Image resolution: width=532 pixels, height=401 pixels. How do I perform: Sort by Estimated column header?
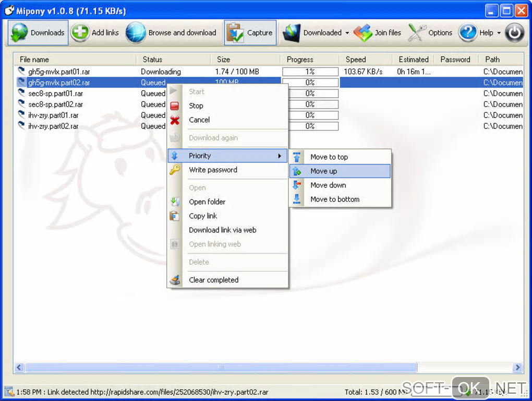tap(414, 60)
